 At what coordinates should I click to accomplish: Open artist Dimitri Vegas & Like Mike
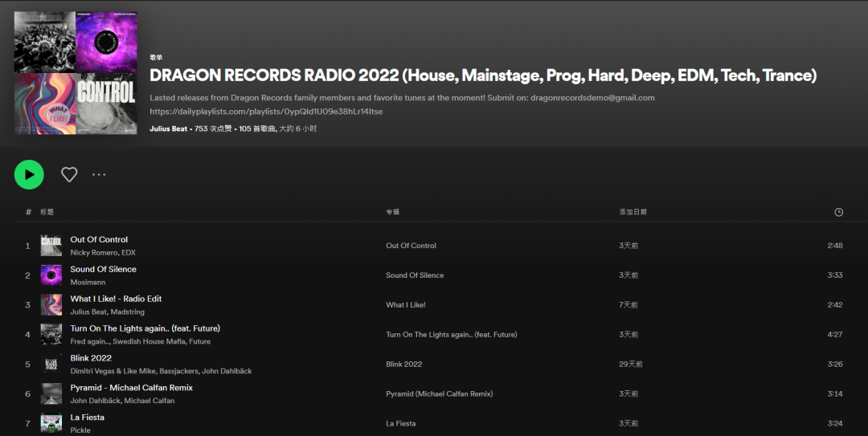click(x=113, y=371)
